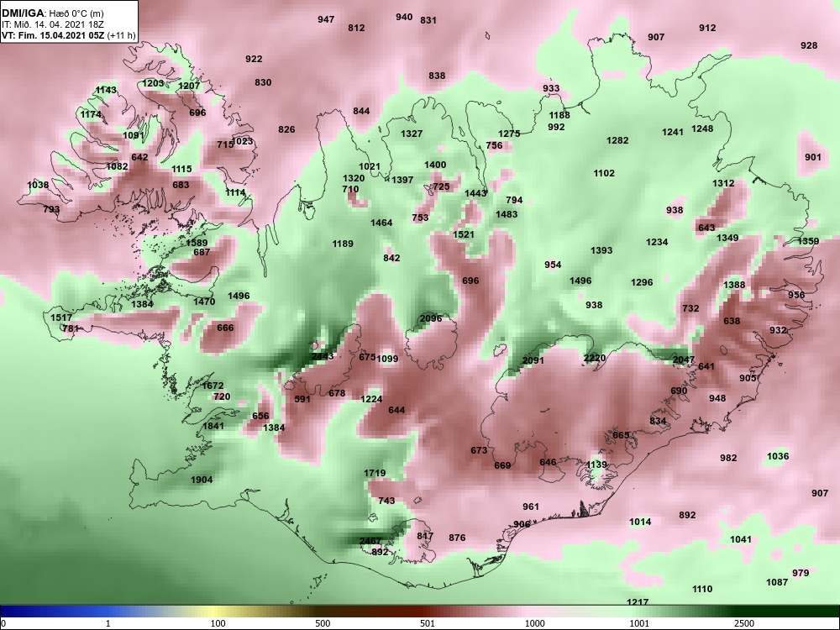Viewport: 840px width, 630px height.
Task: Click the legend label 100
Action: coord(218,623)
